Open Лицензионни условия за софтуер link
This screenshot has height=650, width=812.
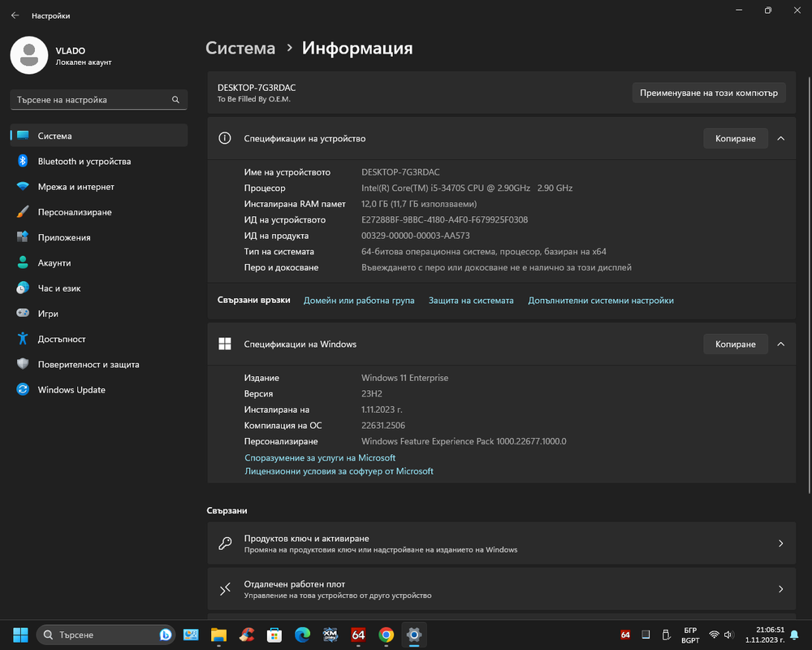339,471
